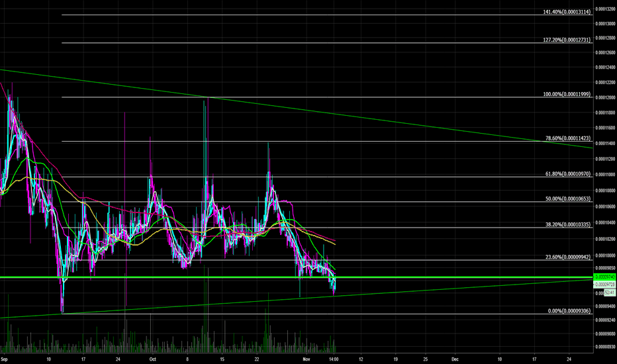The image size is (617, 364).
Task: Click the Sep label on time axis
Action: point(5,359)
